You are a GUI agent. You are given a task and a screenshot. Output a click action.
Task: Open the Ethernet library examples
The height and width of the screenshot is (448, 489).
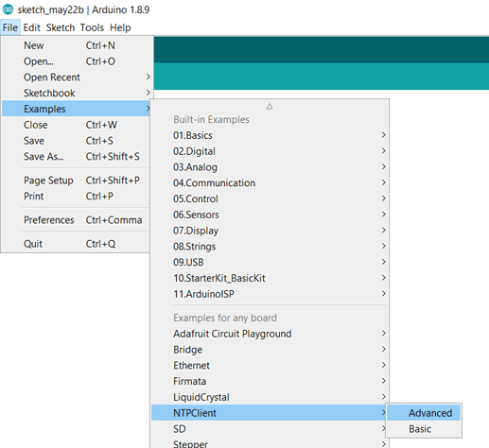(270, 366)
